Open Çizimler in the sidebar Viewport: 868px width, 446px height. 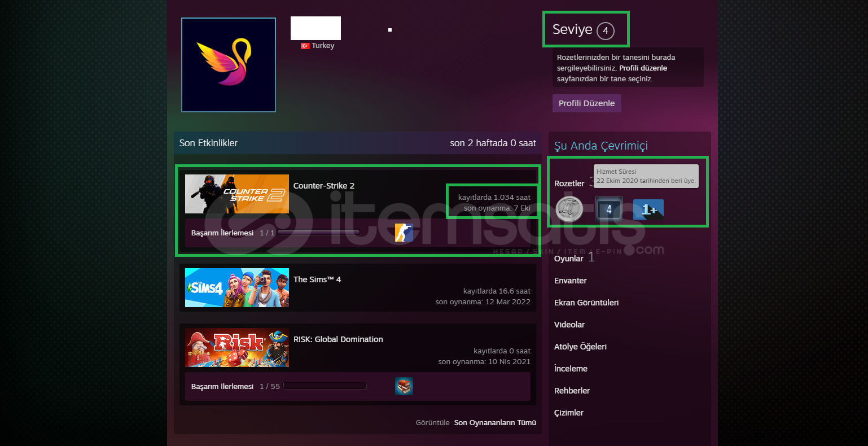tap(569, 413)
